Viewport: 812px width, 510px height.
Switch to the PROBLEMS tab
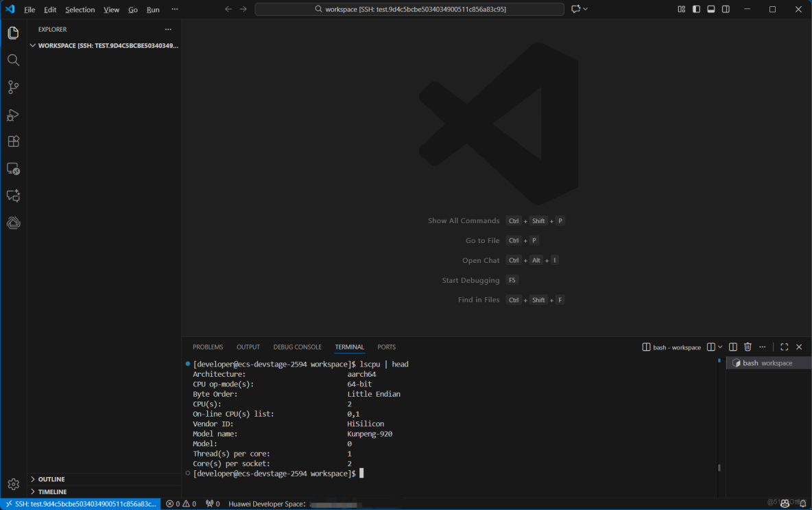click(208, 347)
